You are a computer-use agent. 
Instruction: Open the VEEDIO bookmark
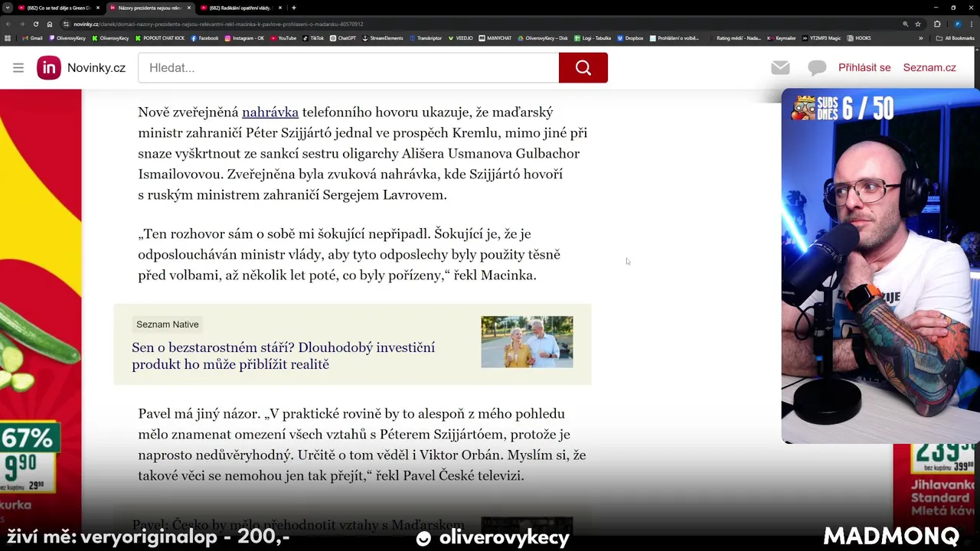tap(461, 38)
